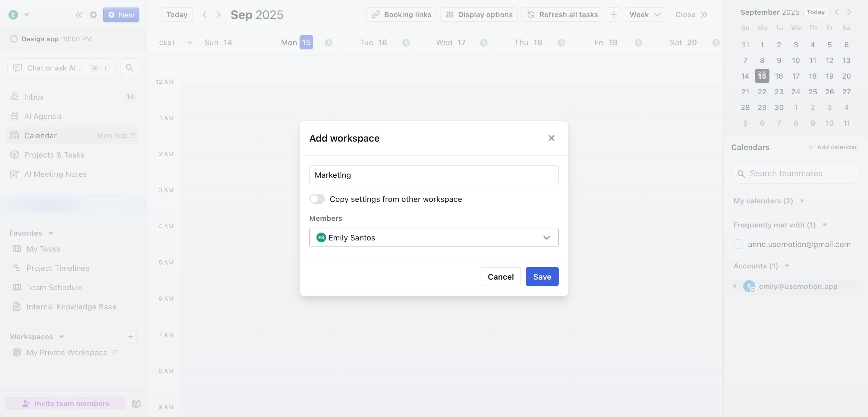
Task: Open Display options
Action: click(x=479, y=14)
